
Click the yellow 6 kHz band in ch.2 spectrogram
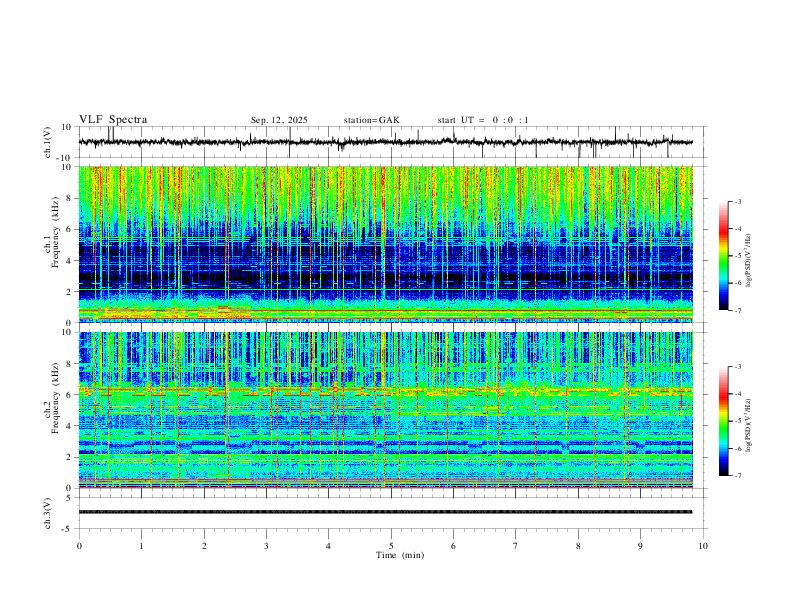(385, 391)
